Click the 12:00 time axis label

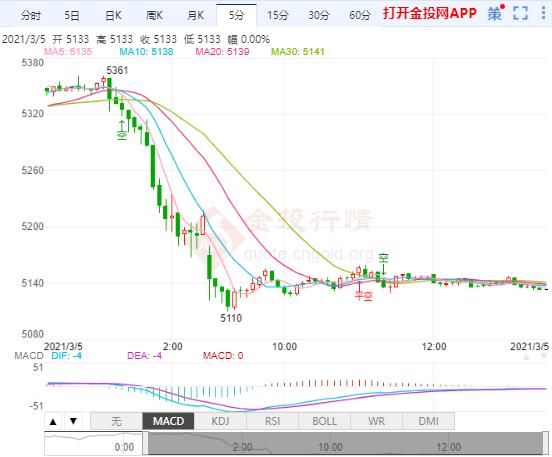pos(434,346)
